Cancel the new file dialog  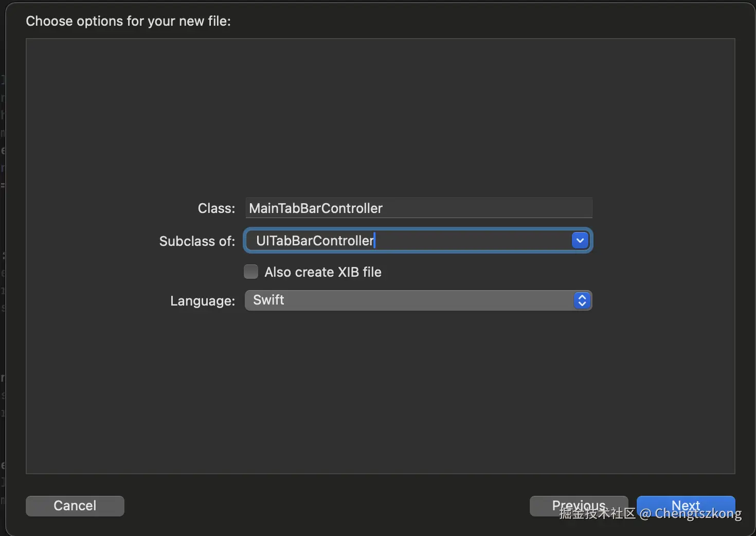75,506
